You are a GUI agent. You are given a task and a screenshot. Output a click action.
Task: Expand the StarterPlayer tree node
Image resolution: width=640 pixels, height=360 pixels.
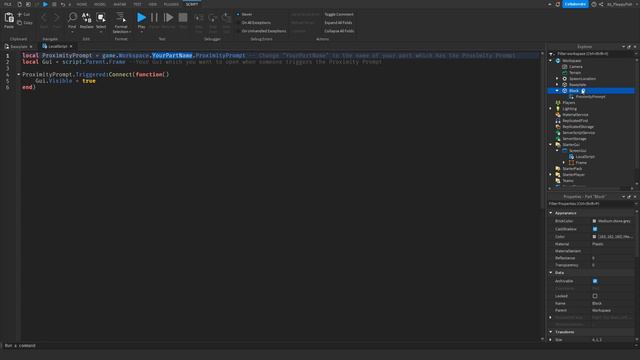551,174
